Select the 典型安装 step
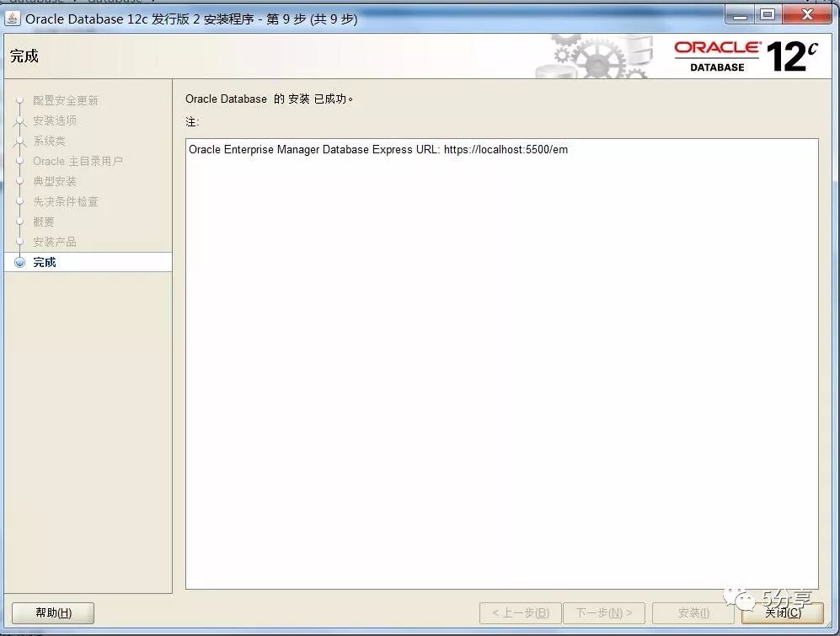The width and height of the screenshot is (840, 636). (55, 182)
